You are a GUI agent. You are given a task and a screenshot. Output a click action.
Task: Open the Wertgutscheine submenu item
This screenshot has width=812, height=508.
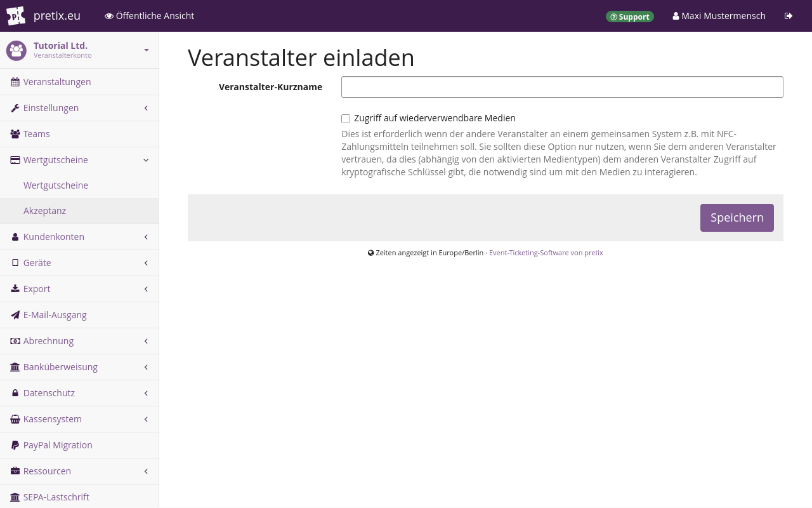pyautogui.click(x=79, y=185)
